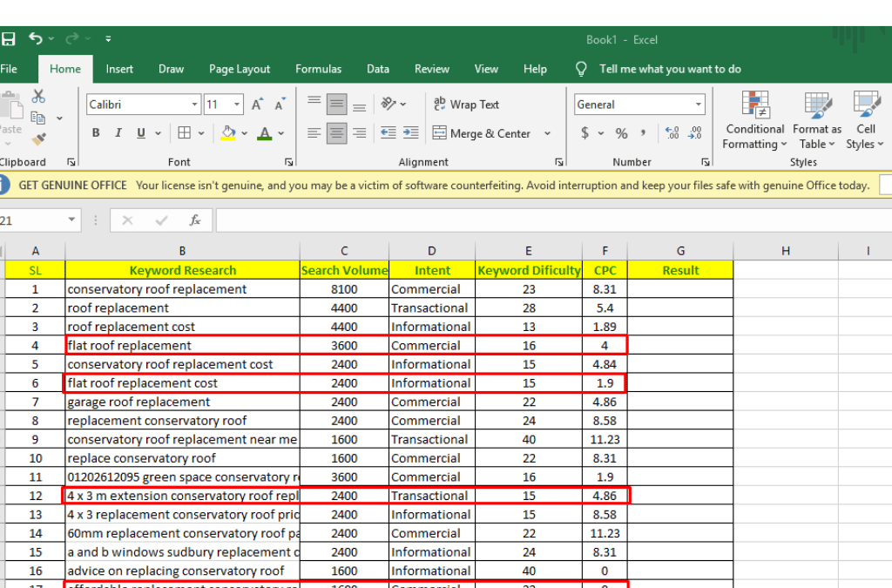Viewport: 892px width, 588px height.
Task: Align text left
Action: (314, 133)
